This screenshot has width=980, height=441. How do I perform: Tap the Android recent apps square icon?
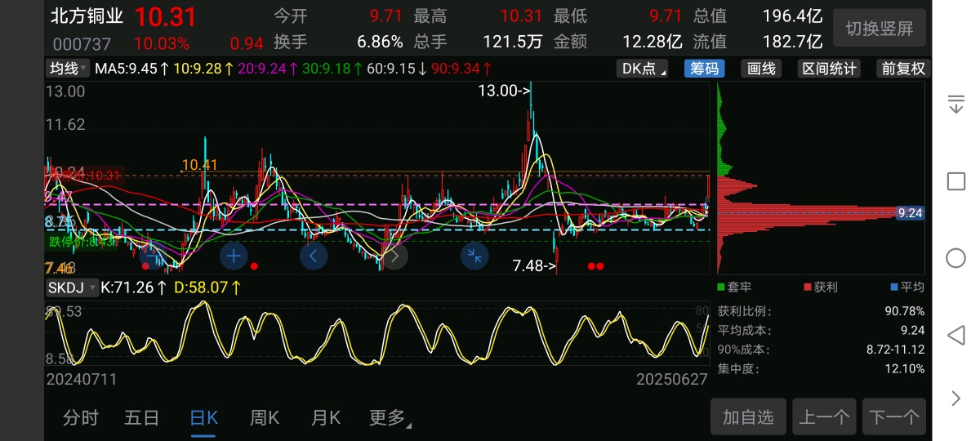(x=955, y=180)
